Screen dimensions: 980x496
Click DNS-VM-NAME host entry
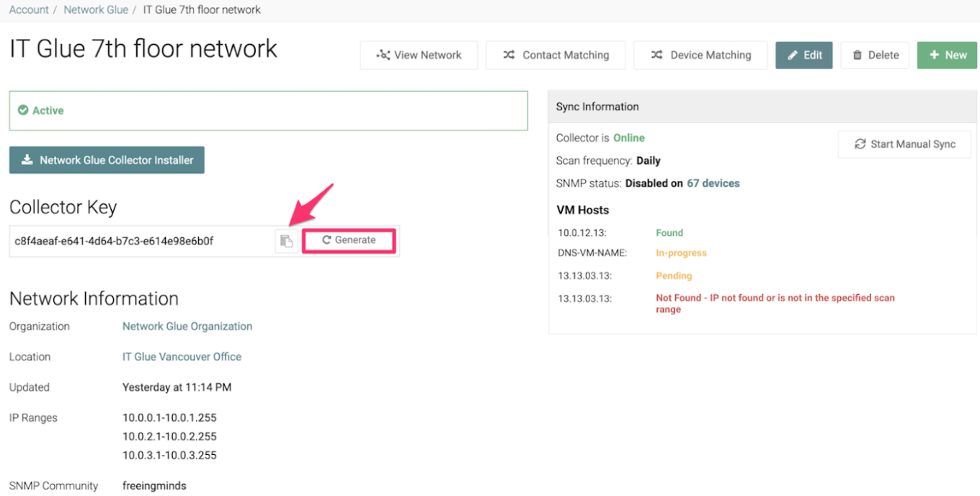(x=592, y=253)
